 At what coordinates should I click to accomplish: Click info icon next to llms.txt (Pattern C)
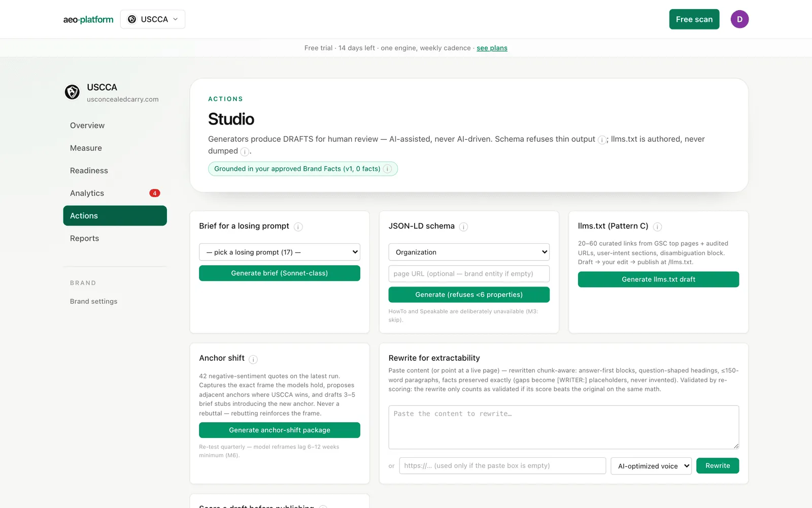[657, 227]
